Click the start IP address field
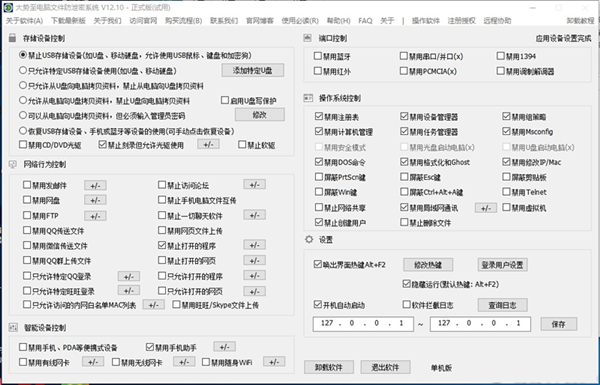The image size is (600, 385). tap(363, 323)
